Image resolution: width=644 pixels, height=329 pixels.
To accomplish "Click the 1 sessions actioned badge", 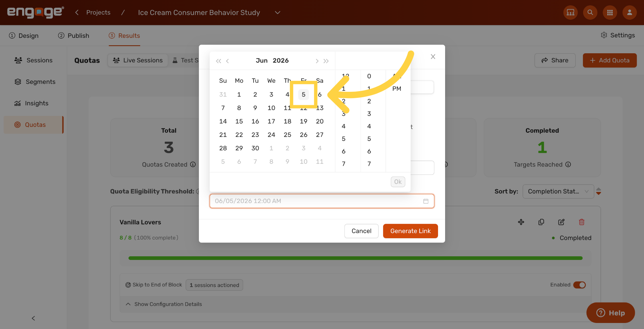I will pyautogui.click(x=214, y=285).
